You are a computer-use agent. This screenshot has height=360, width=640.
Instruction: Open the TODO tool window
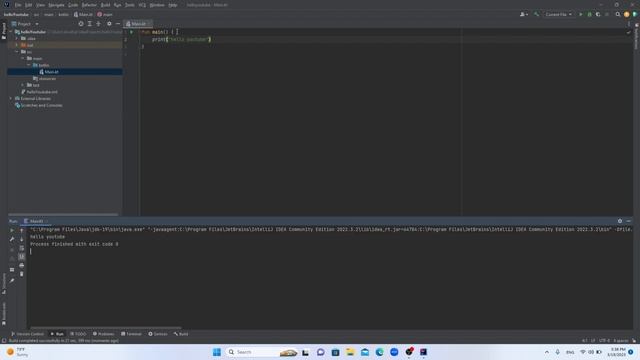(78, 334)
